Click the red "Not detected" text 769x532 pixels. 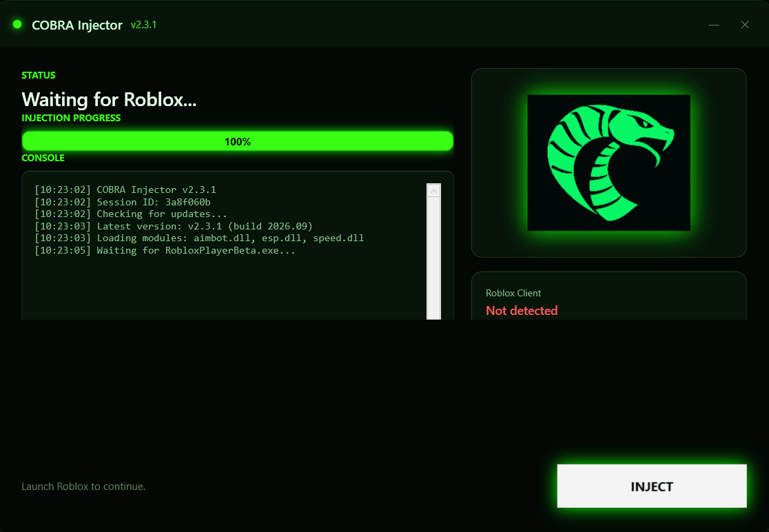[522, 310]
